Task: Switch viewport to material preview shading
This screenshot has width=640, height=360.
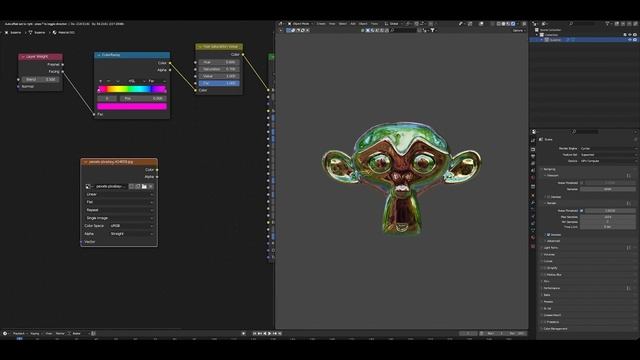Action: (508, 24)
